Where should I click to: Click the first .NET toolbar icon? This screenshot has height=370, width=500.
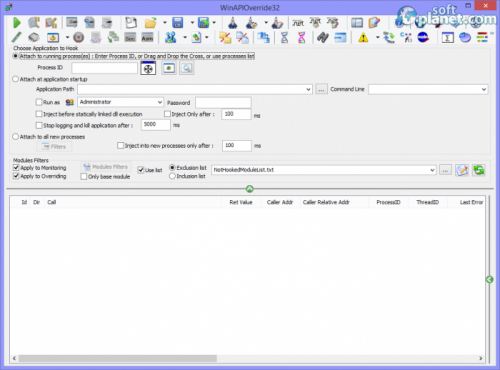point(298,23)
